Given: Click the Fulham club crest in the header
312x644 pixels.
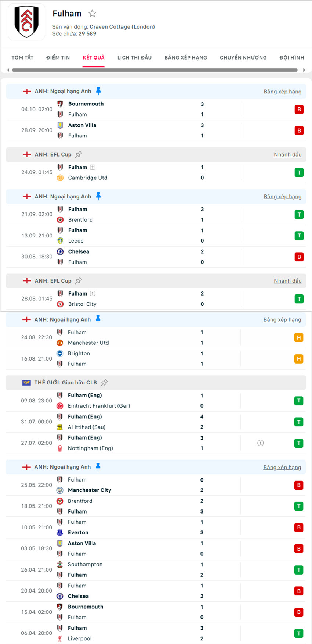Looking at the screenshot, I should tap(27, 21).
